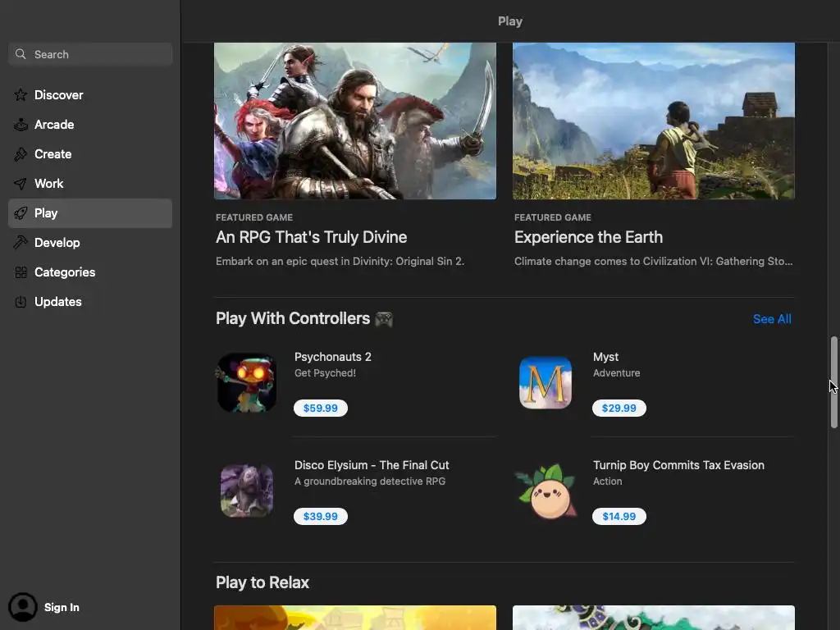840x630 pixels.
Task: Buy Disco Elysium for $39.99
Action: coord(321,517)
